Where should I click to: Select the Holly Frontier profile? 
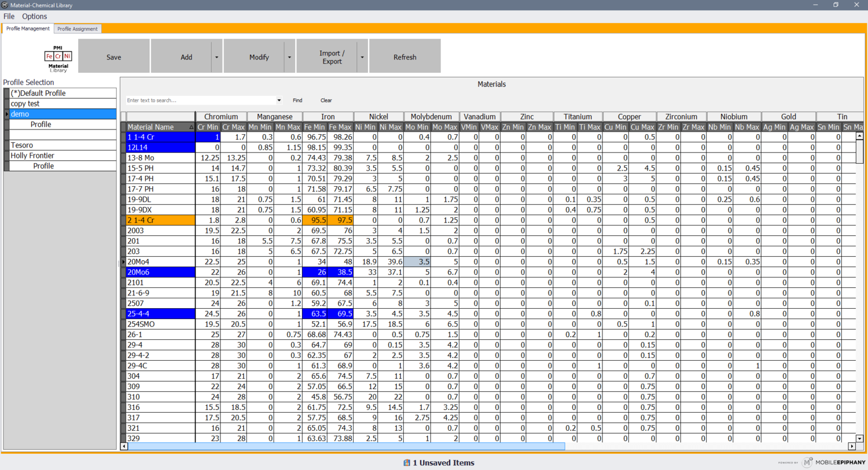click(32, 156)
